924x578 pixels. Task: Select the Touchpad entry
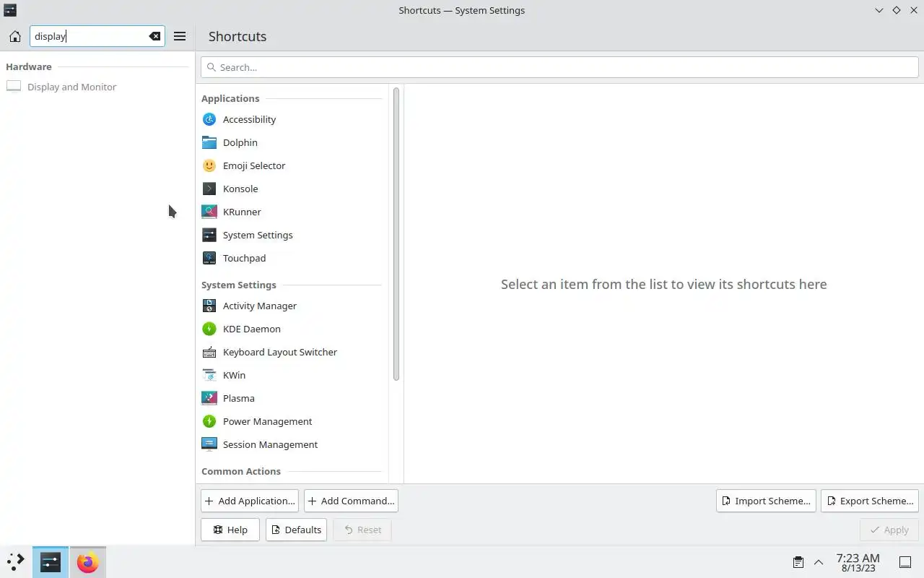(292, 258)
